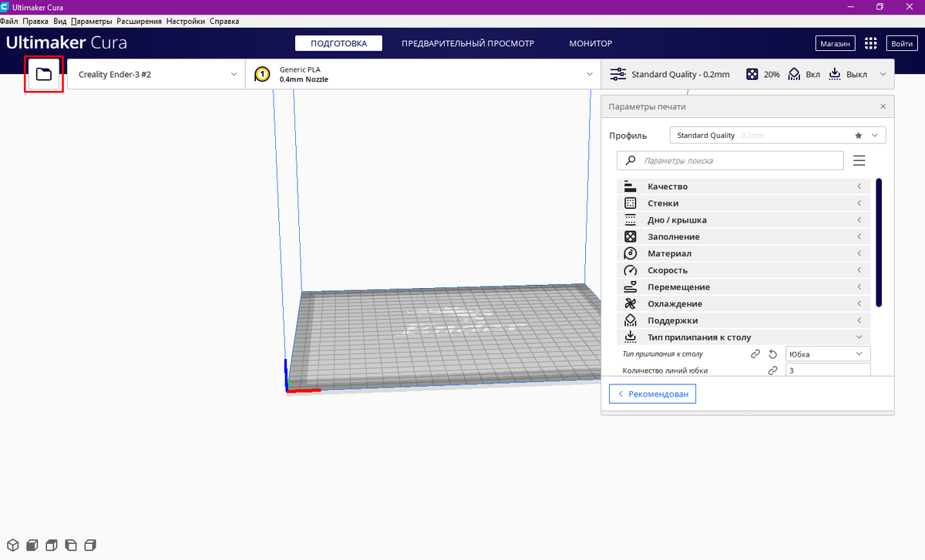Click the Охлаждение fan icon

(631, 303)
